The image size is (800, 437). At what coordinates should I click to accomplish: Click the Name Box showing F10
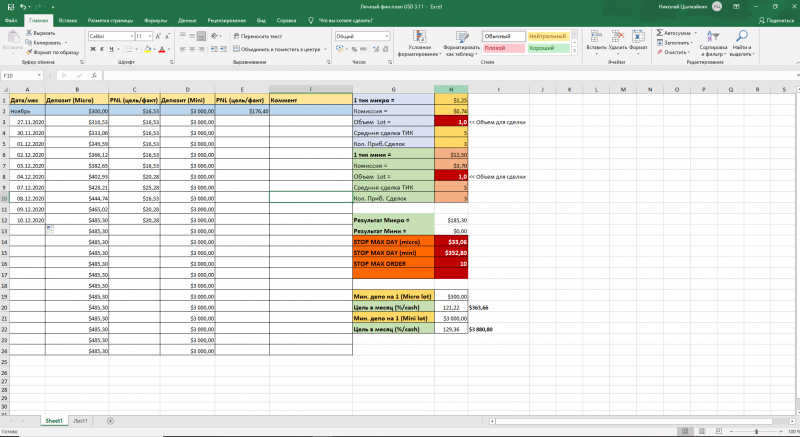coord(21,75)
